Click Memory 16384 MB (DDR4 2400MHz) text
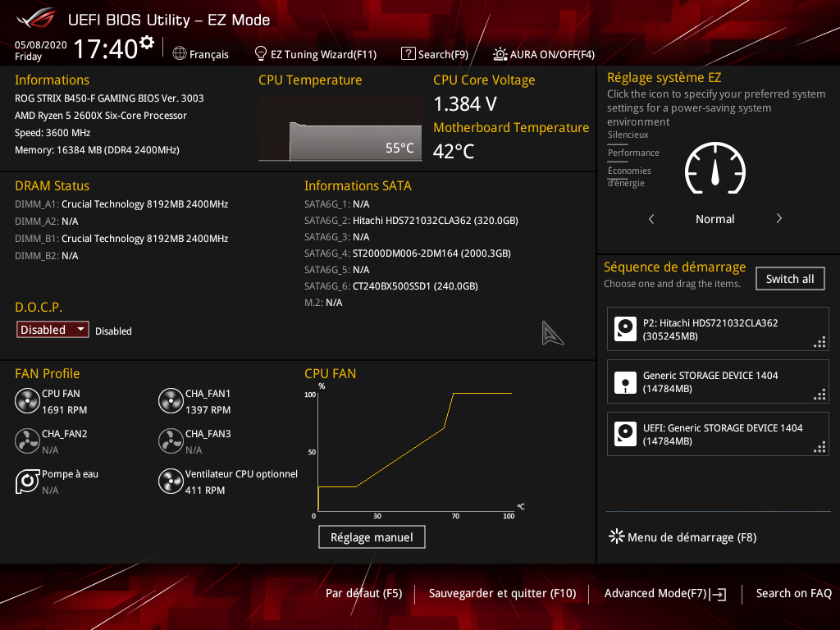840x630 pixels. (97, 150)
